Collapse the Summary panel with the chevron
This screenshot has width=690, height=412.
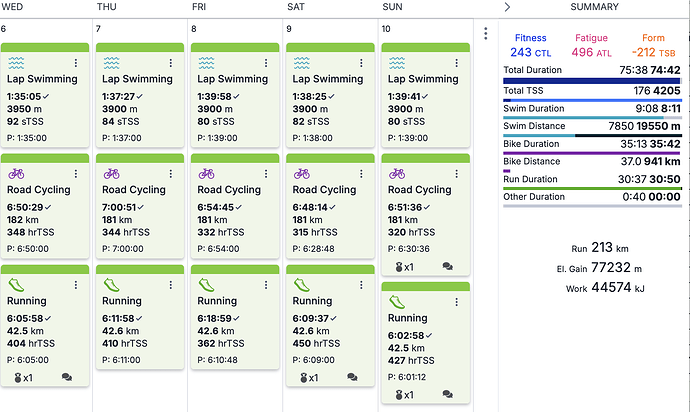(x=507, y=7)
